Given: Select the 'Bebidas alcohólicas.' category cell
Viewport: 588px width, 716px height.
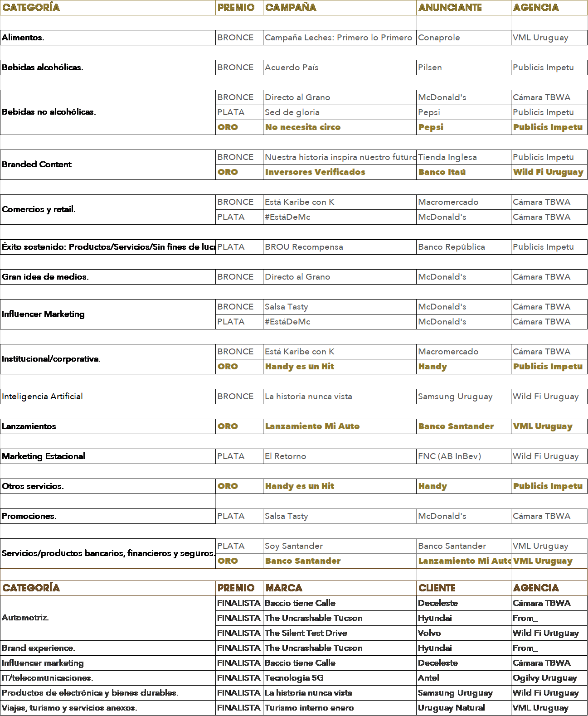Looking at the screenshot, I should tap(108, 68).
